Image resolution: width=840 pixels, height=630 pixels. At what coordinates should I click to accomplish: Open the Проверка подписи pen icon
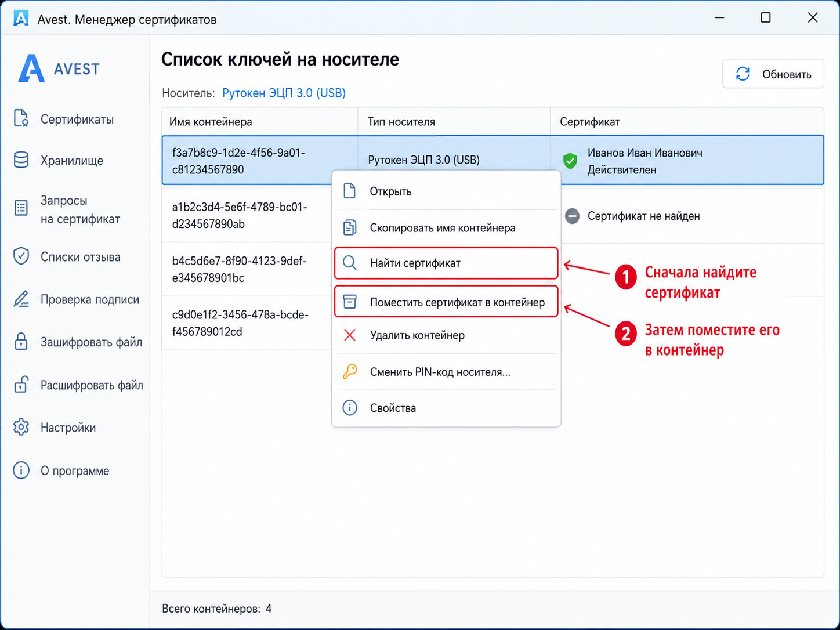pyautogui.click(x=21, y=299)
